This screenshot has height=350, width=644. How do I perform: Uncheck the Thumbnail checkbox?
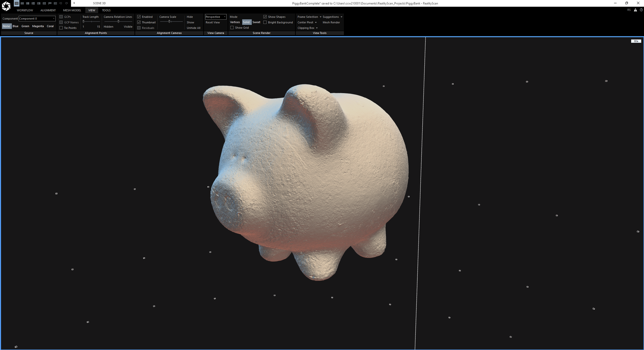139,22
